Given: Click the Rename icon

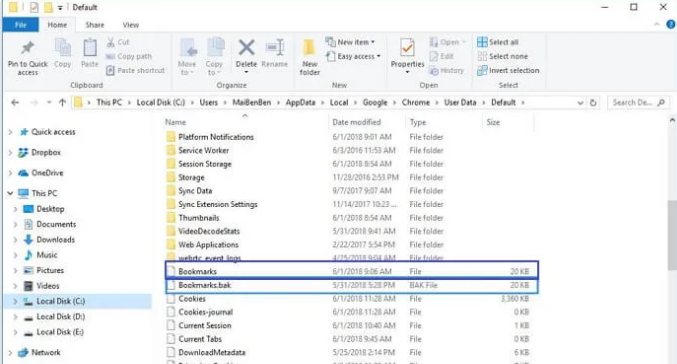Looking at the screenshot, I should [x=275, y=47].
